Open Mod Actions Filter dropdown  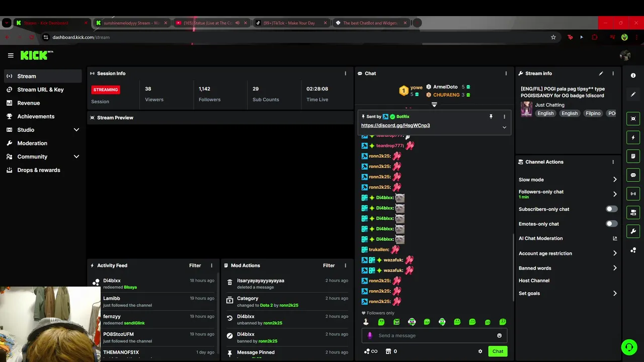point(329,265)
